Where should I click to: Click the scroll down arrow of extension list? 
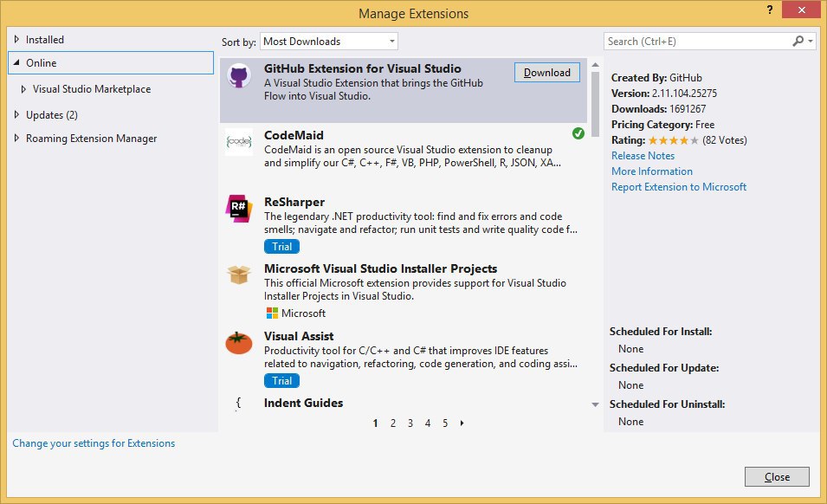pos(595,405)
